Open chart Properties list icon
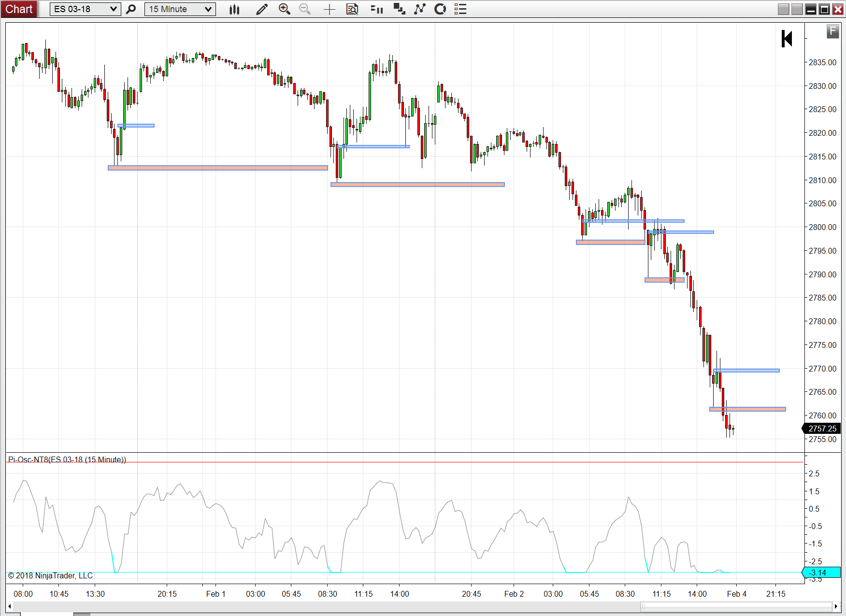The width and height of the screenshot is (846, 616). pyautogui.click(x=460, y=9)
